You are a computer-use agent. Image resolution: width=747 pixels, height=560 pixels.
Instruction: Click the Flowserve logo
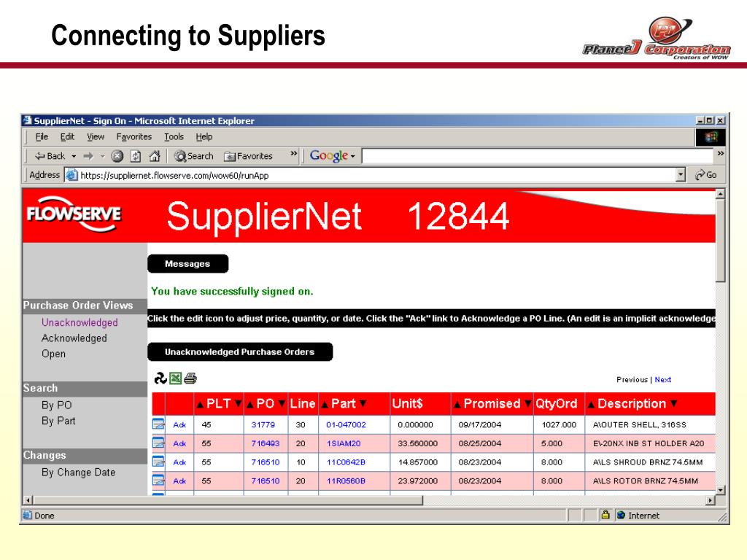pos(74,214)
